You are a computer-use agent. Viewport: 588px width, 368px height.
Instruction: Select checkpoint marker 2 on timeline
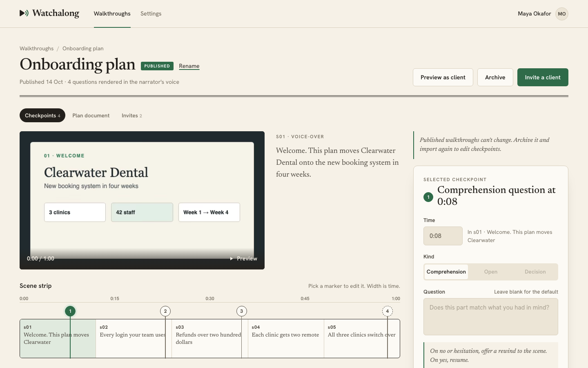[x=165, y=311]
